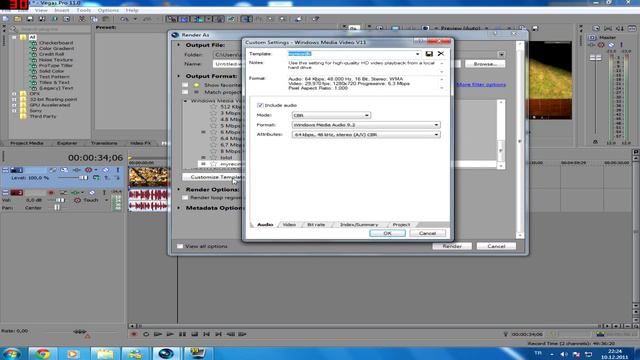Open the Options menu

tap(108, 10)
